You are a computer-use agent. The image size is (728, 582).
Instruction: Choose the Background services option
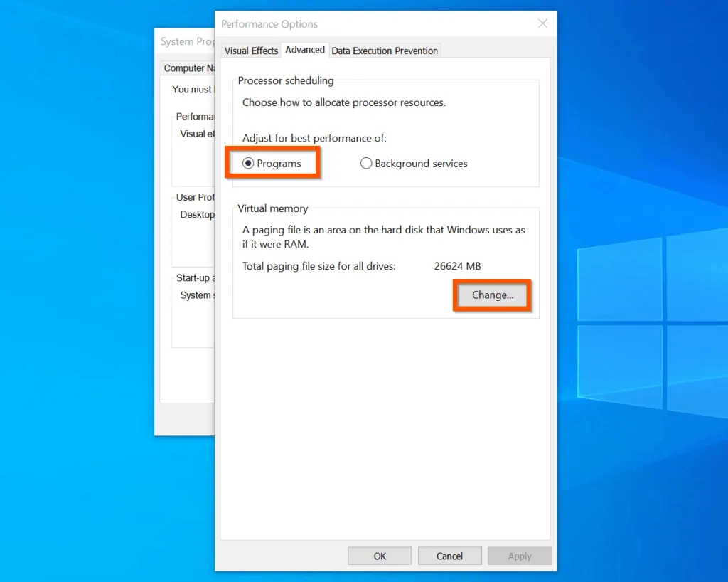coord(367,164)
